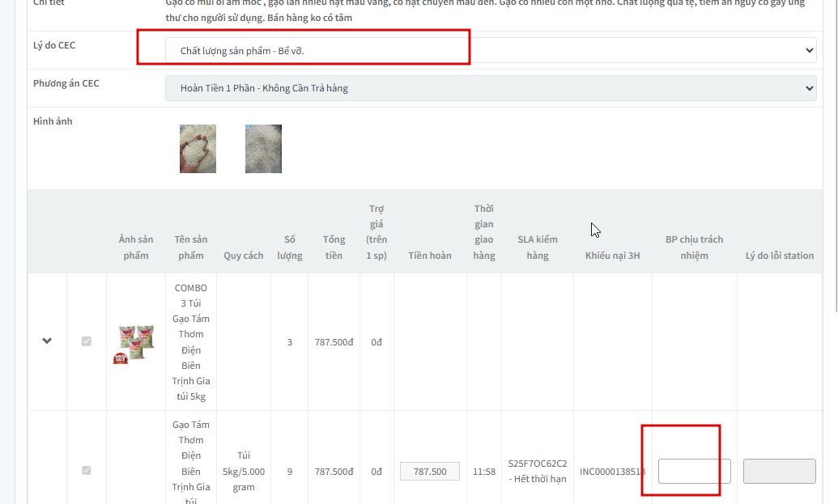
Task: Select the 11:58 delivery time cell
Action: pos(484,472)
